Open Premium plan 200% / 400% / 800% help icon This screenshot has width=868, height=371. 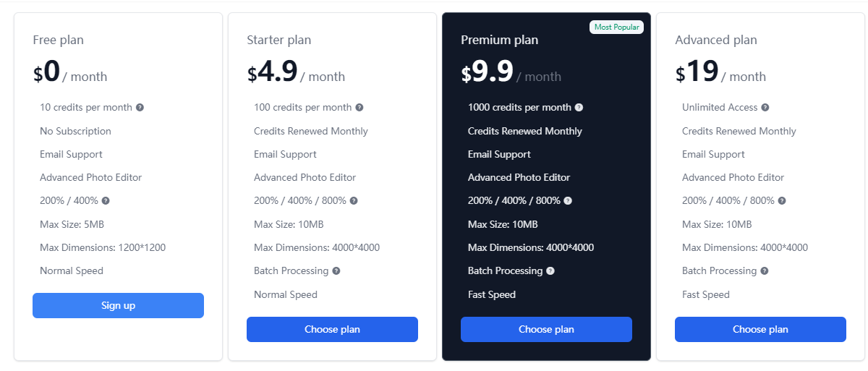tap(568, 200)
